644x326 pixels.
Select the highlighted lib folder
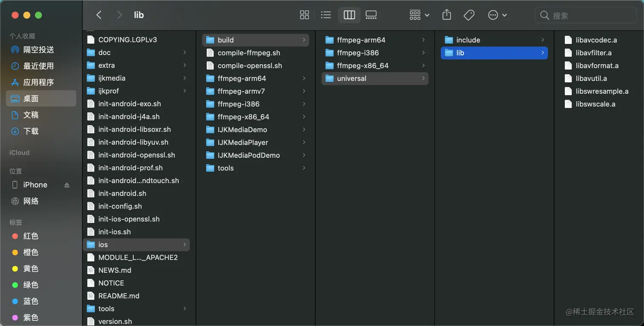coord(494,53)
